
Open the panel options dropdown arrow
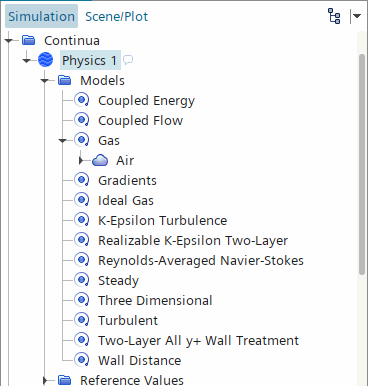click(x=357, y=16)
